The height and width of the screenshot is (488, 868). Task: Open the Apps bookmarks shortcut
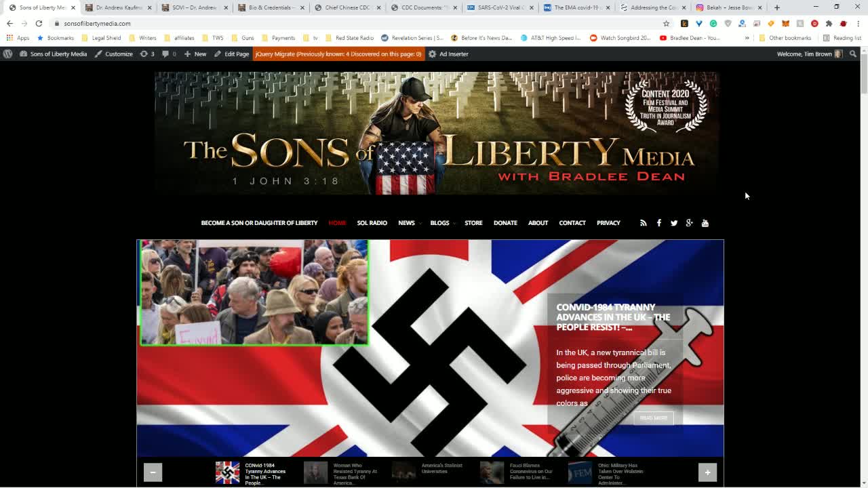click(18, 38)
